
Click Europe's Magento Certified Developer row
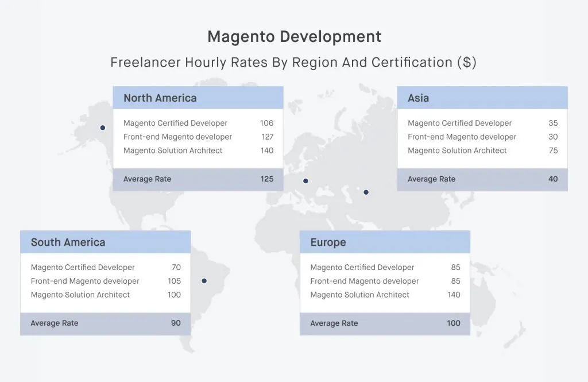click(385, 267)
